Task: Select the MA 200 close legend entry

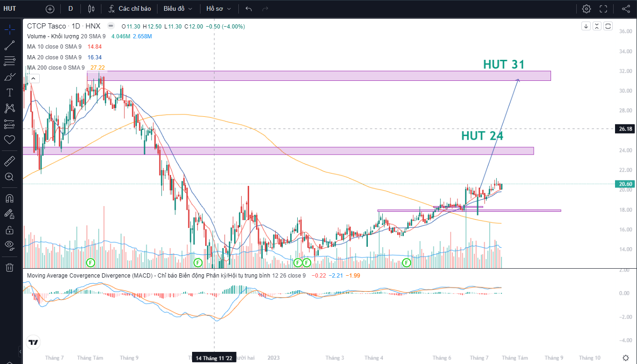Action: (x=56, y=68)
